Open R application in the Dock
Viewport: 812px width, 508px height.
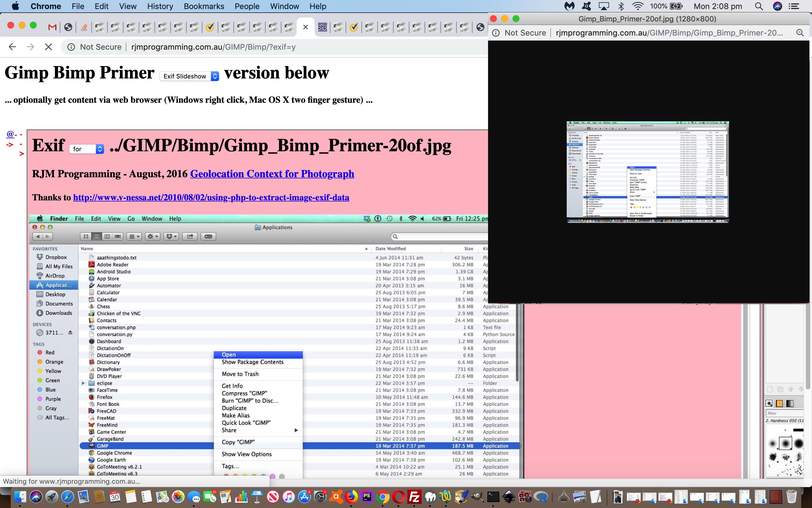pos(540,496)
